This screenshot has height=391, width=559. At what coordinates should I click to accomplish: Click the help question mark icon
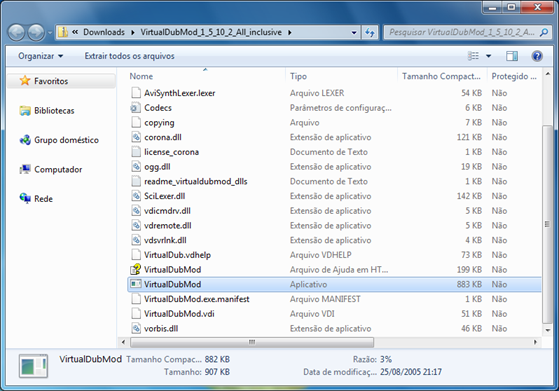pyautogui.click(x=537, y=56)
